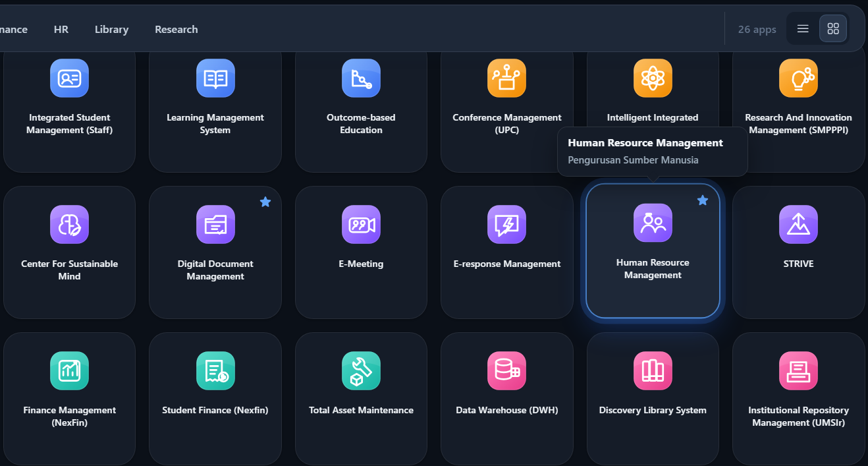
Task: Click the Student Finance (Nexfin) receipt icon
Action: click(215, 370)
